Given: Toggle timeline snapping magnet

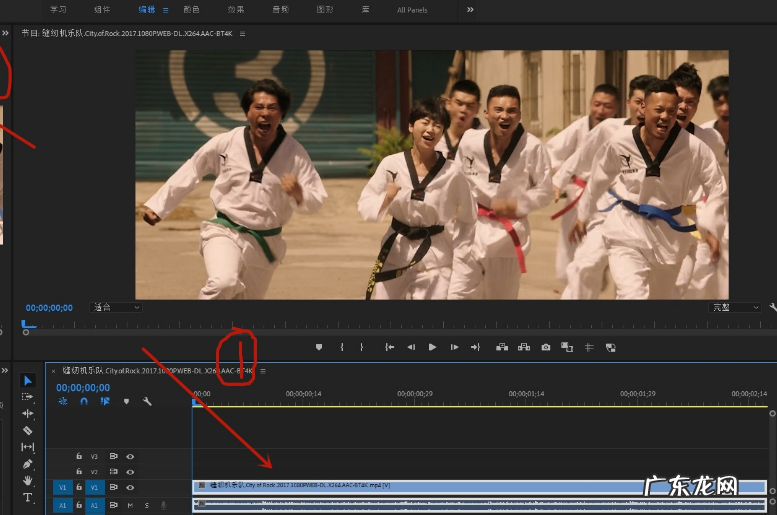Looking at the screenshot, I should coord(83,401).
